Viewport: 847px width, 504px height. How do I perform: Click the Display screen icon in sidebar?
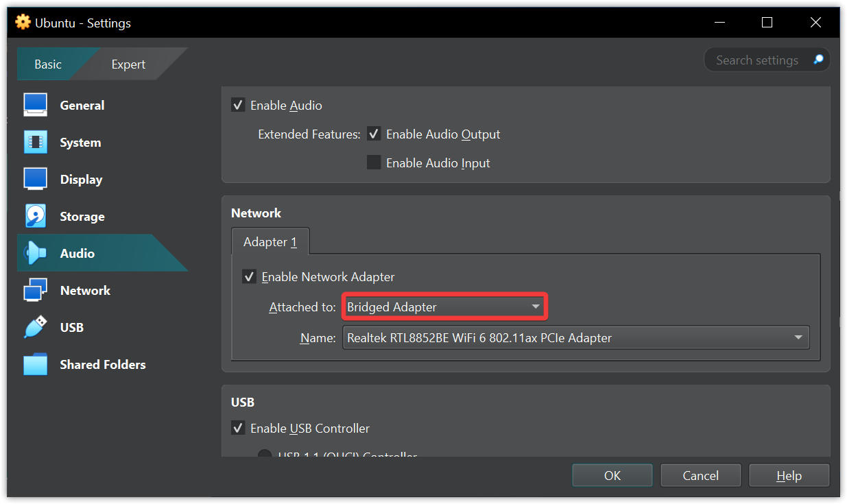35,180
